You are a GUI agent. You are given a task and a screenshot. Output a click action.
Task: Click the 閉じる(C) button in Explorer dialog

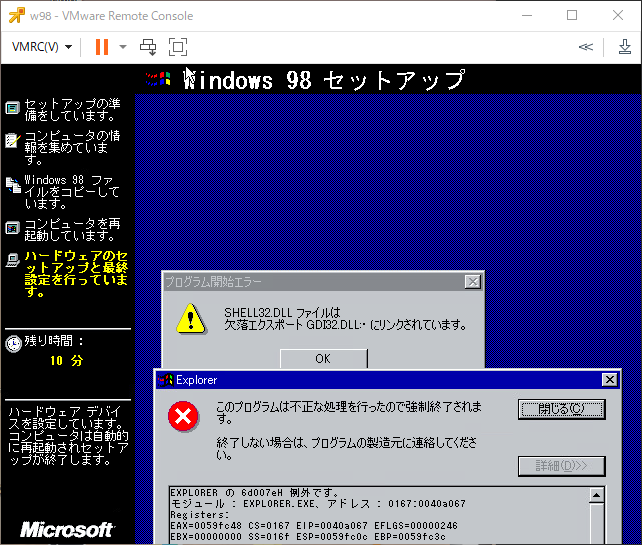click(x=561, y=409)
